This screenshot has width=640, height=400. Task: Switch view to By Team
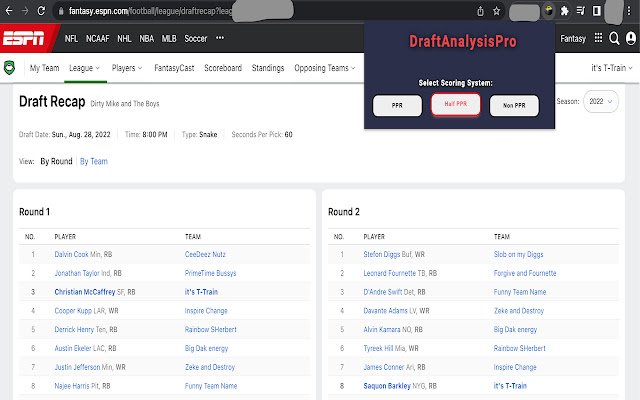point(94,161)
